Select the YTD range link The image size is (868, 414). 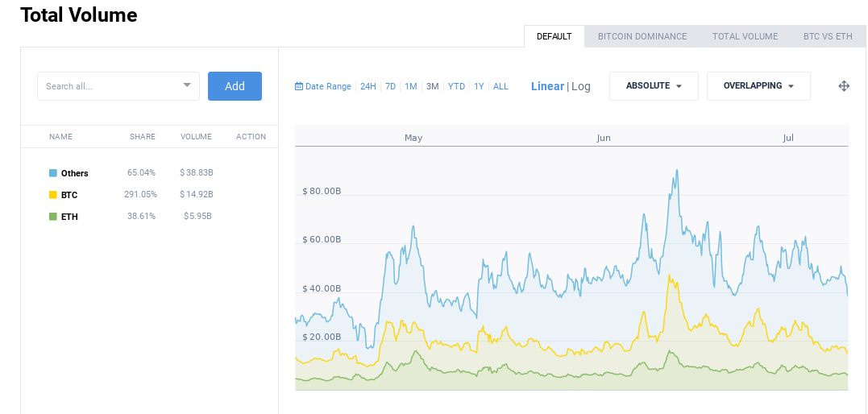pyautogui.click(x=456, y=86)
